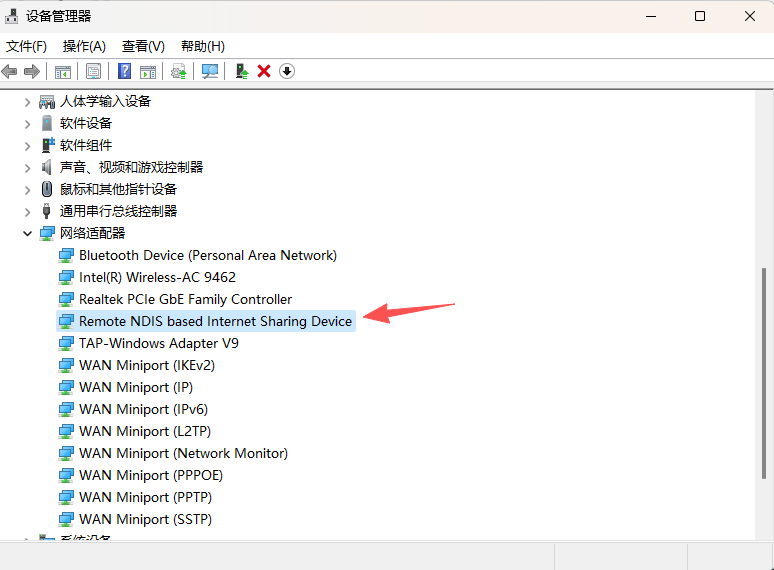Screen dimensions: 774x570
Task: Expand the 软件设备 node
Action: (x=28, y=124)
